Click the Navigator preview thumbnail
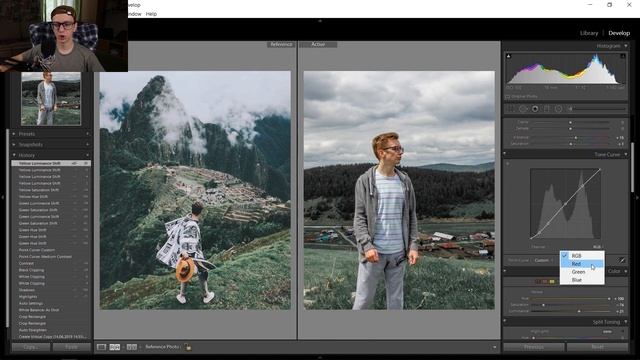The width and height of the screenshot is (640, 360). (x=51, y=99)
